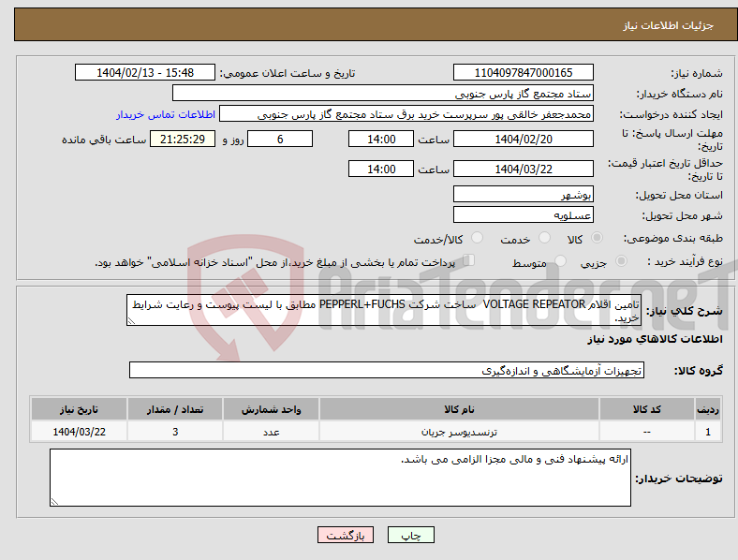The width and height of the screenshot is (738, 560).
Task: Open the اطلاعات تماس خریدار link
Action: point(166,114)
